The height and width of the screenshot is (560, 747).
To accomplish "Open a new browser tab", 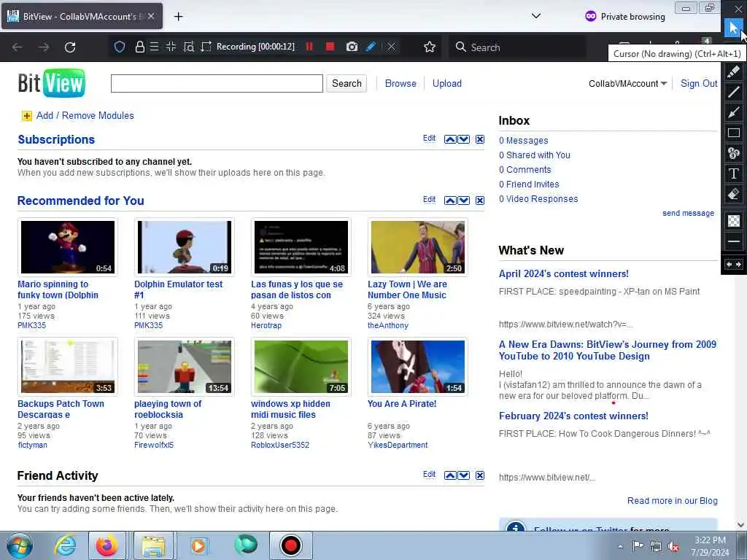I will (x=178, y=17).
